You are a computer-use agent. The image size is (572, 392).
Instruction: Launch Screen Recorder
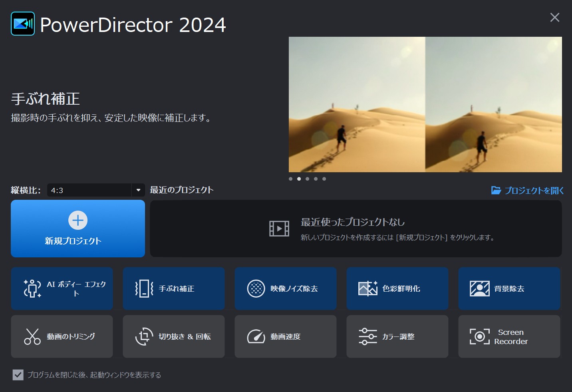(x=509, y=336)
